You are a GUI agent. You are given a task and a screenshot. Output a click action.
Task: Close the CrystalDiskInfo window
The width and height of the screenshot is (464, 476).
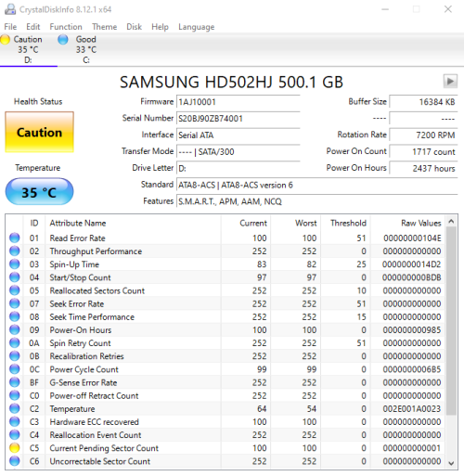tap(448, 9)
